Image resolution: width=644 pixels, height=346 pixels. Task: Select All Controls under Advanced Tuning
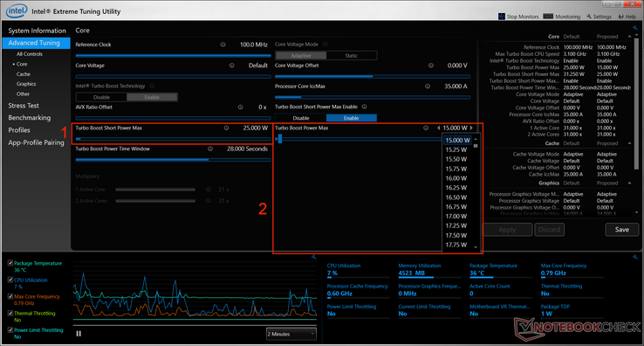coord(29,54)
